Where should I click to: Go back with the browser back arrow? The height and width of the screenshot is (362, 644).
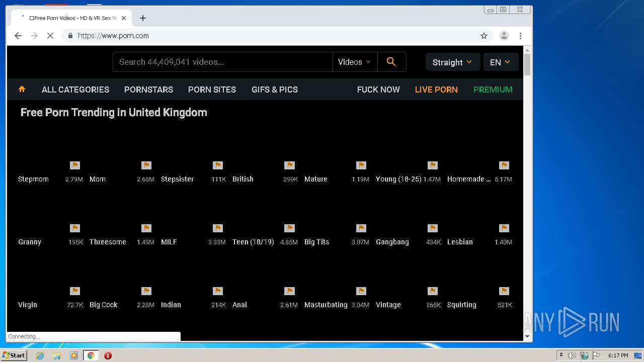click(18, 36)
